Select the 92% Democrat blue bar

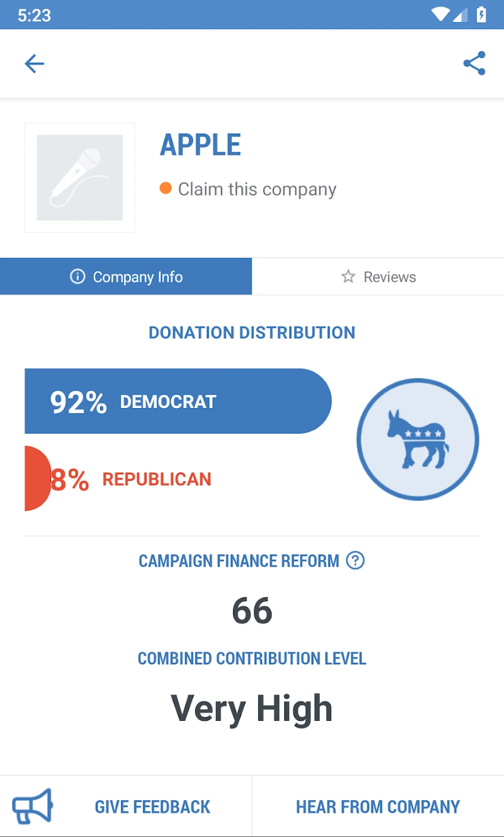tap(177, 401)
